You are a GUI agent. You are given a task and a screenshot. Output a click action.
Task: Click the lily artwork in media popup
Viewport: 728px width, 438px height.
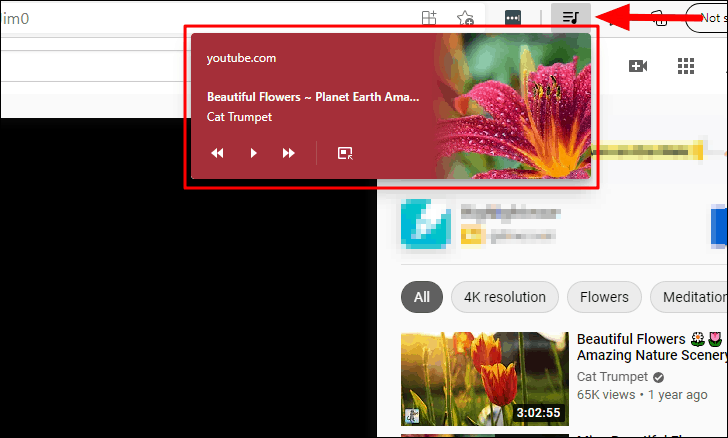(513, 106)
